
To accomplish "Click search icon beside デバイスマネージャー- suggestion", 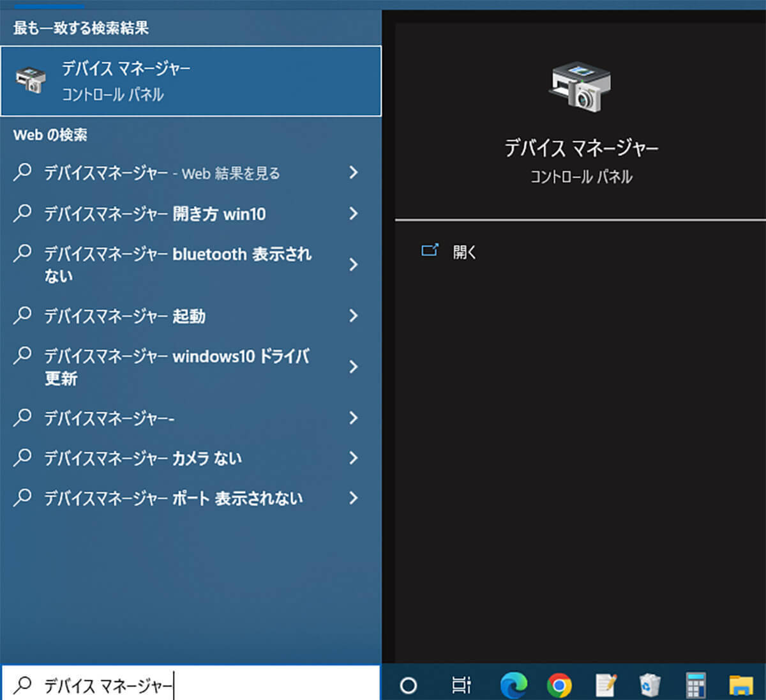I will tap(22, 417).
